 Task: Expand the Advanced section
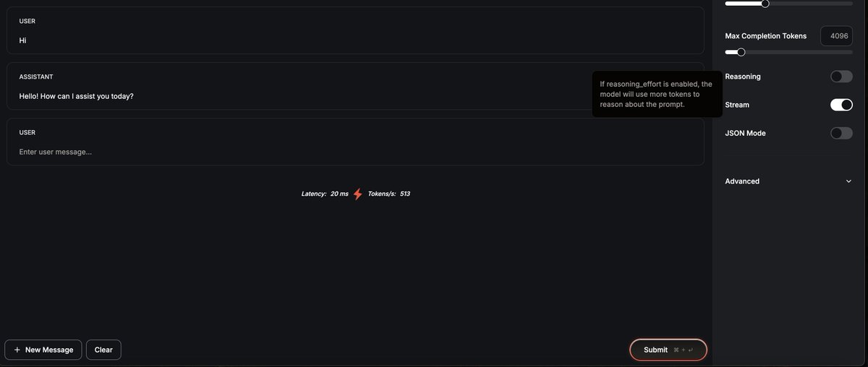tap(788, 181)
